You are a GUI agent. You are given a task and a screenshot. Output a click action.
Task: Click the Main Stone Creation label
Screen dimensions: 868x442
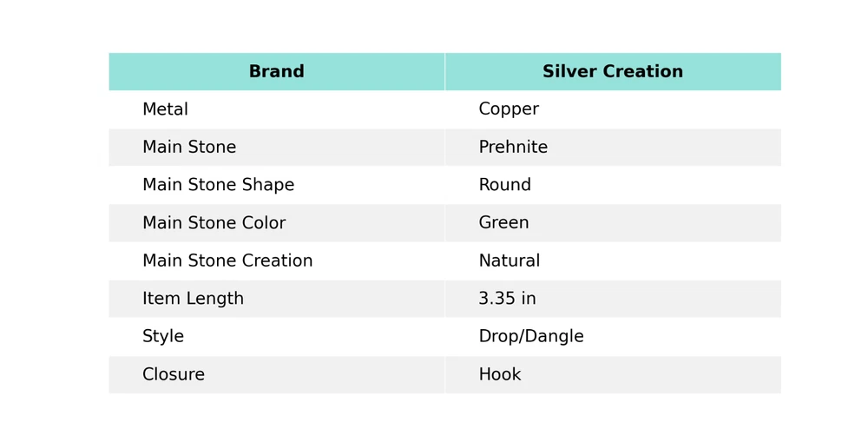click(227, 261)
